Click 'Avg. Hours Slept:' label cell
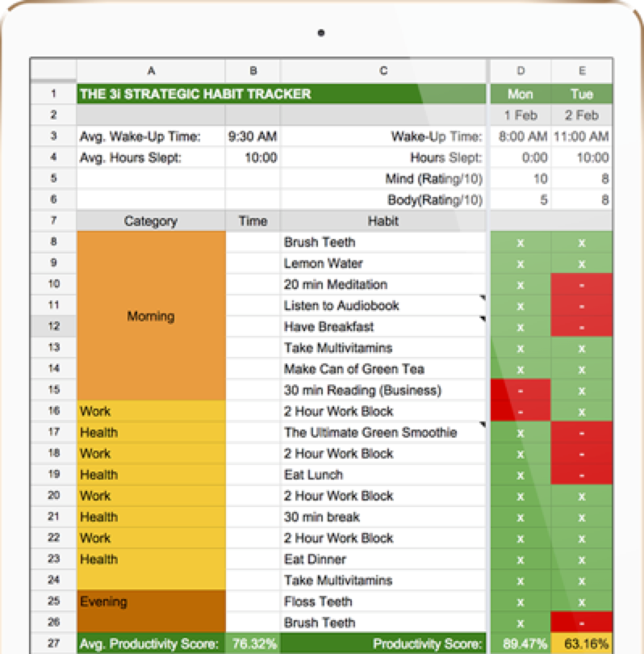 click(x=151, y=157)
